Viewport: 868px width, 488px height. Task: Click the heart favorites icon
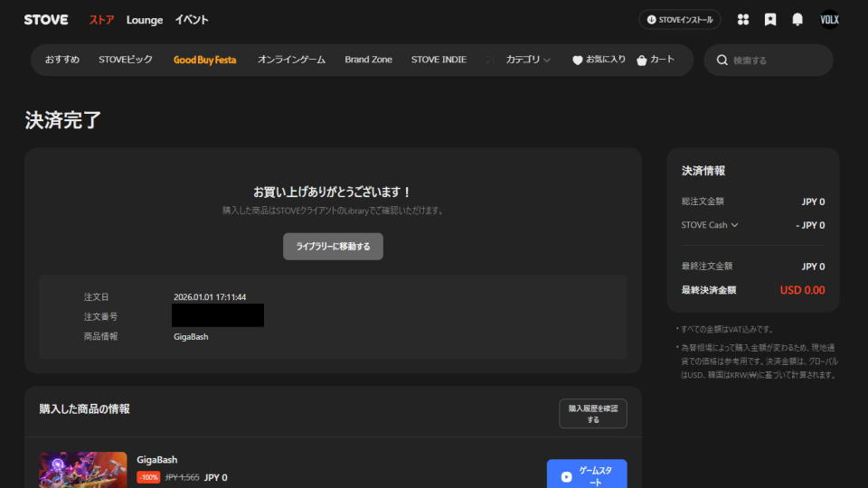click(x=578, y=61)
